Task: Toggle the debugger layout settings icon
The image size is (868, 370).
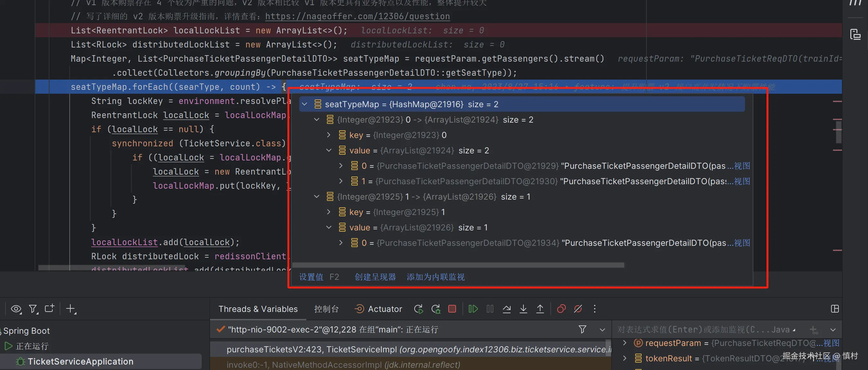Action: (835, 309)
